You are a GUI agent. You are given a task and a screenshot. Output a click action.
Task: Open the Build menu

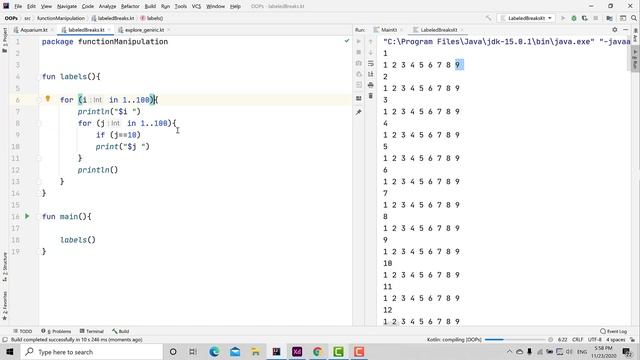150,7
